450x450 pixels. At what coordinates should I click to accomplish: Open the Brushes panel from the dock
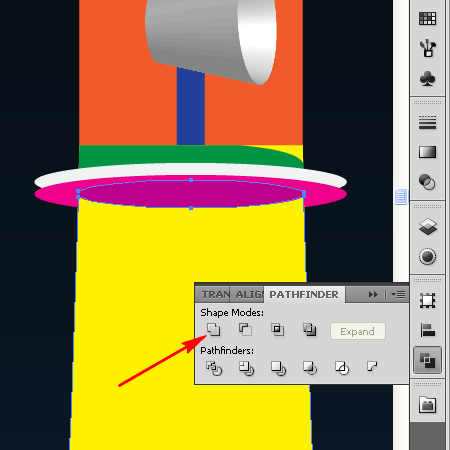click(x=427, y=49)
